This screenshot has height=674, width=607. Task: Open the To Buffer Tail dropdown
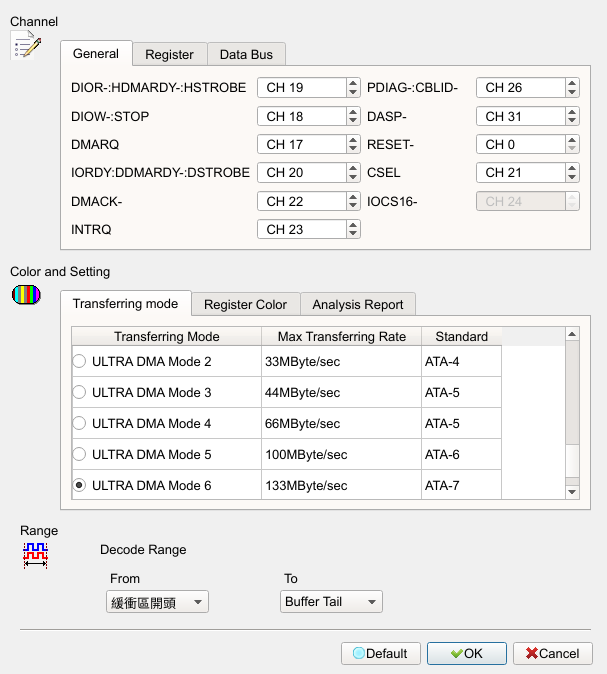331,601
